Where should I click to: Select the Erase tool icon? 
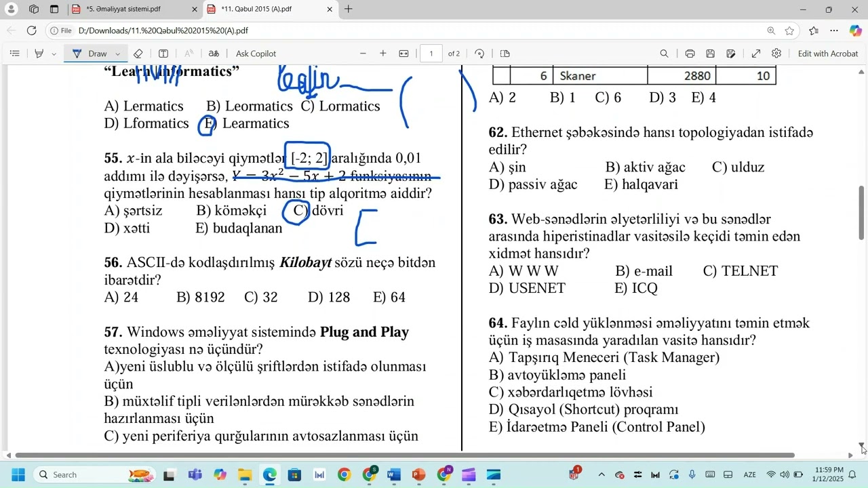138,54
